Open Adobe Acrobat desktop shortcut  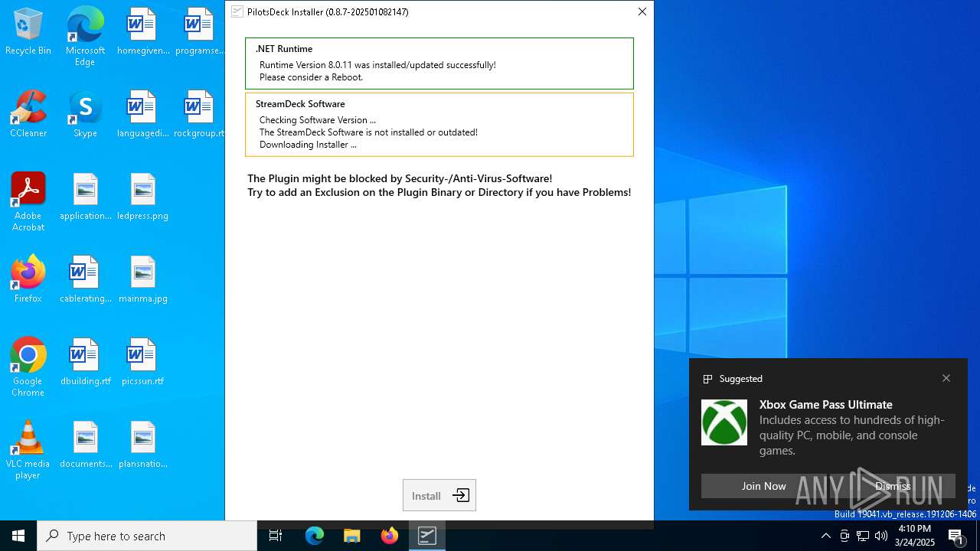(28, 202)
